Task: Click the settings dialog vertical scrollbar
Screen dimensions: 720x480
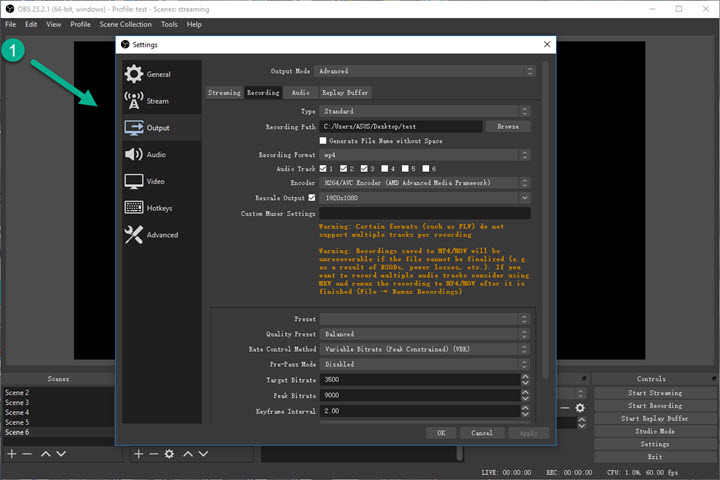Action: 545,220
